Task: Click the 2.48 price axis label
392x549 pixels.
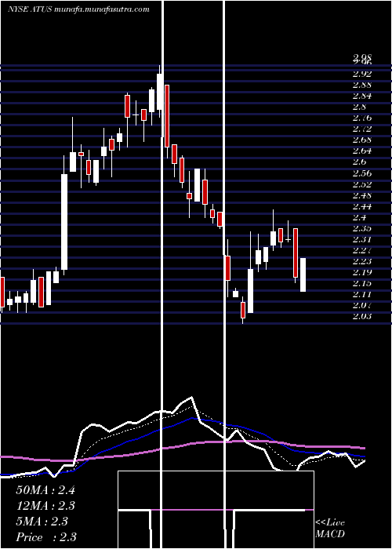Action: point(362,195)
